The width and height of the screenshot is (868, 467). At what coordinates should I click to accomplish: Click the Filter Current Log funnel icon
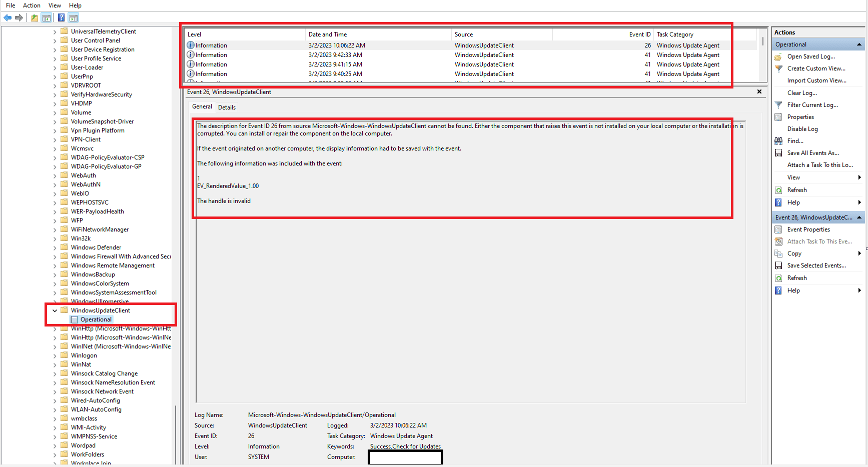[x=778, y=105]
